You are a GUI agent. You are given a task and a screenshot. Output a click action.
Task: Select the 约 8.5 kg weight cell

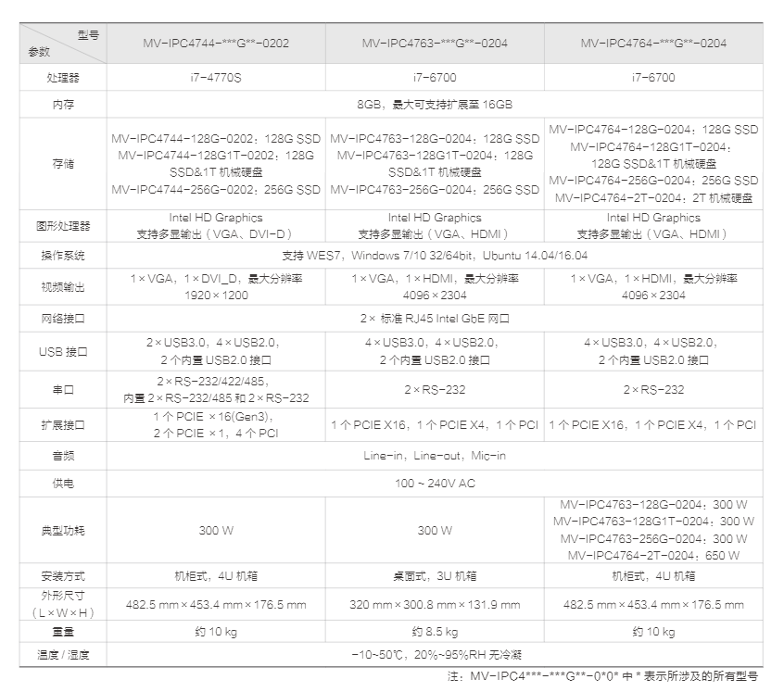(x=435, y=632)
